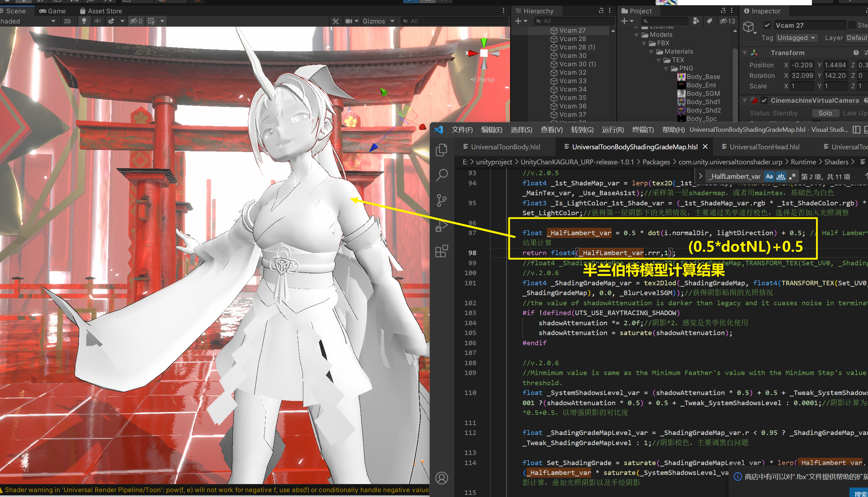This screenshot has height=497, width=868.
Task: Collapse the TEX folder
Action: [x=658, y=60]
